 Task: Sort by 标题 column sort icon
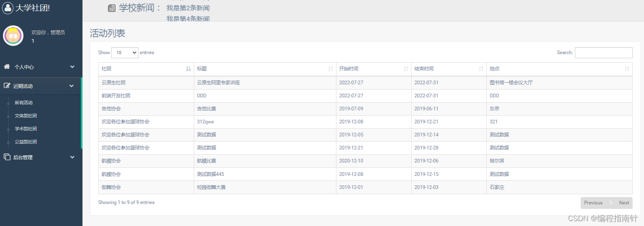tap(331, 69)
